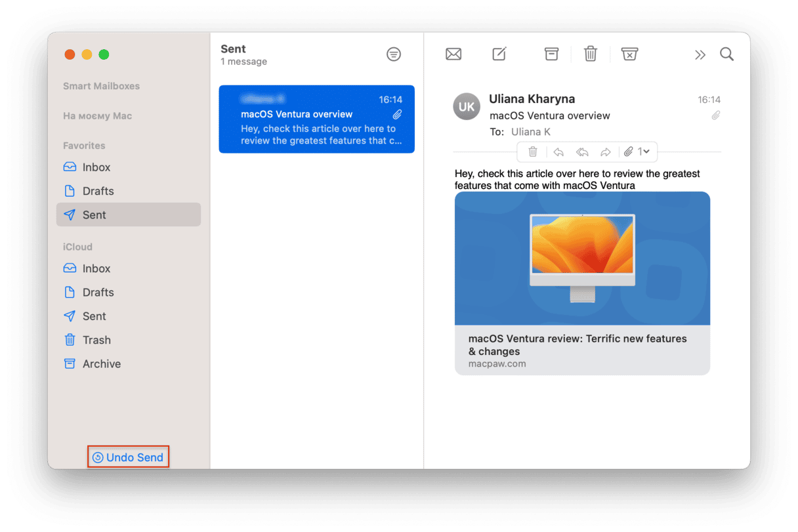The image size is (798, 532).
Task: Click the UK sender avatar
Action: click(x=467, y=107)
